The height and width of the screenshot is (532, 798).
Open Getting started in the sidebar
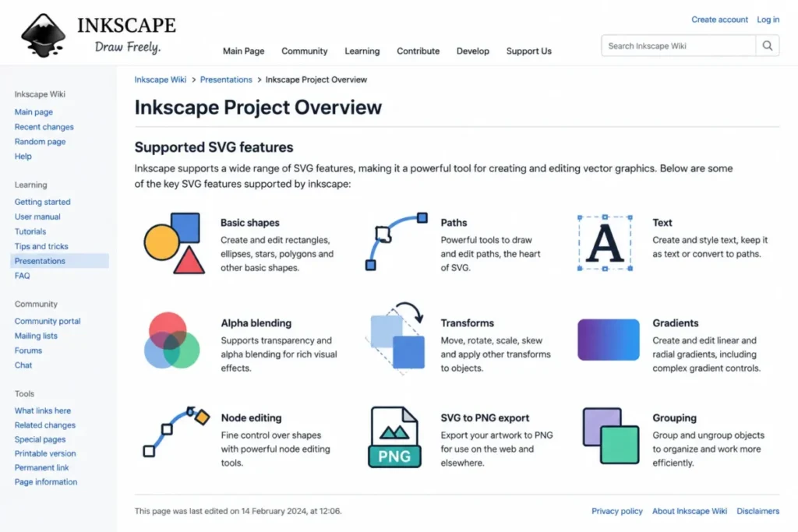pos(42,202)
